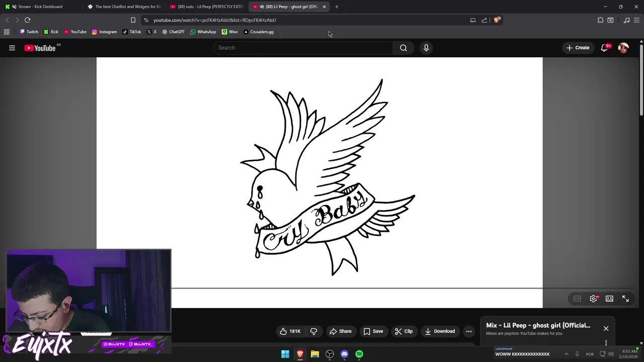Open Spotify from the taskbar

(359, 354)
